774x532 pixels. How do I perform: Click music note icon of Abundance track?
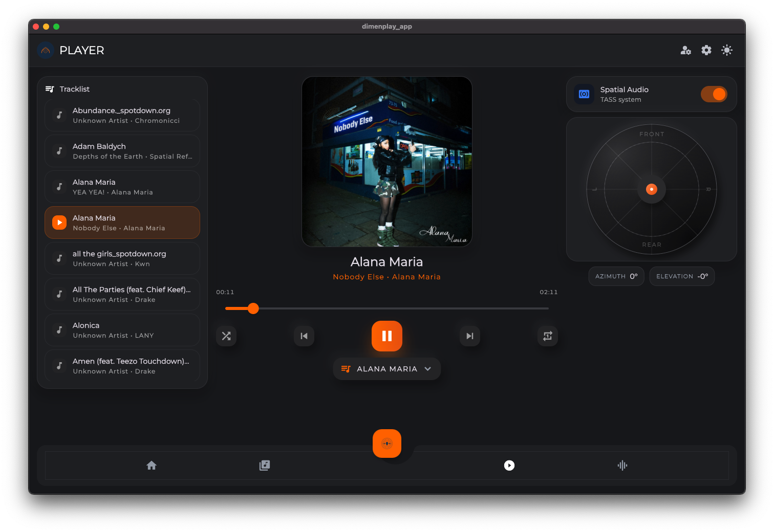[x=59, y=115]
